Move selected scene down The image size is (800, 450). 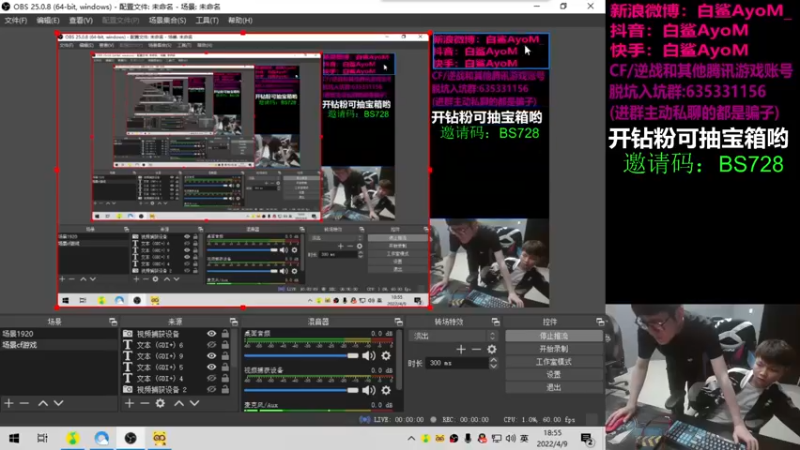point(59,403)
